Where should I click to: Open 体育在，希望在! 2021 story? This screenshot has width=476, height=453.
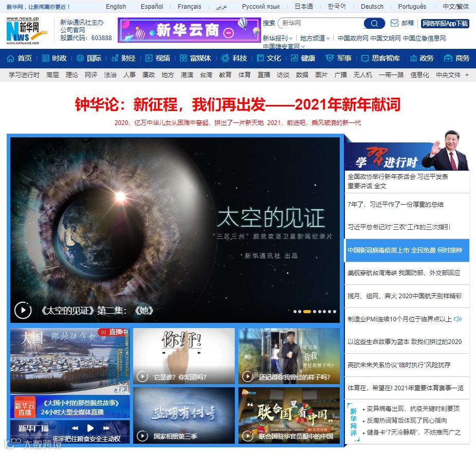[406, 388]
